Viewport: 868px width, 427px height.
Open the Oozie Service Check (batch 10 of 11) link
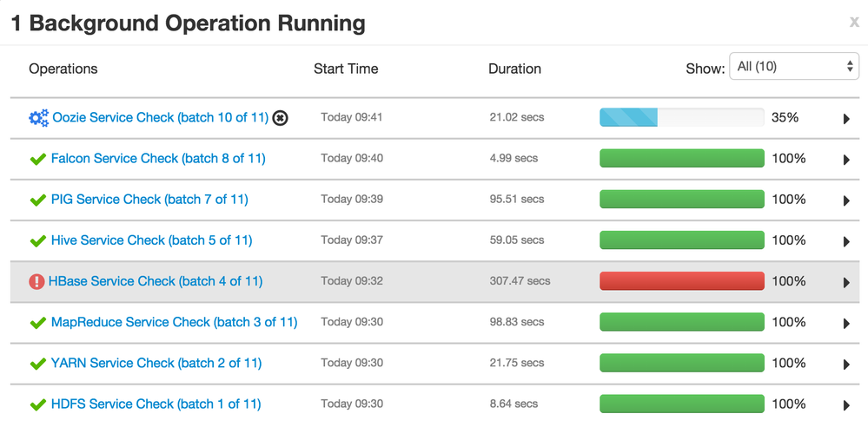tap(161, 117)
